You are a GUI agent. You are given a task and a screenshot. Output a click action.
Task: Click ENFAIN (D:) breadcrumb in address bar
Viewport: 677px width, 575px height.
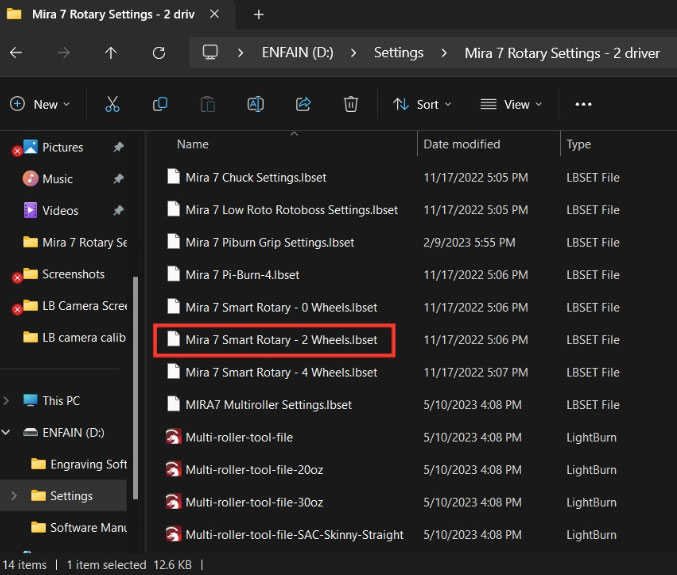pos(297,53)
